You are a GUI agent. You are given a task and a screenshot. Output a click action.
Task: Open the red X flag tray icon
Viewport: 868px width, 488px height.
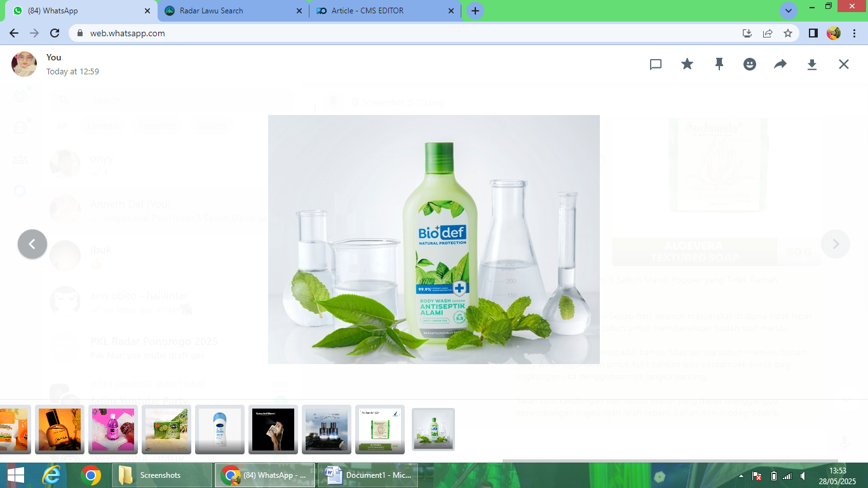tap(757, 476)
